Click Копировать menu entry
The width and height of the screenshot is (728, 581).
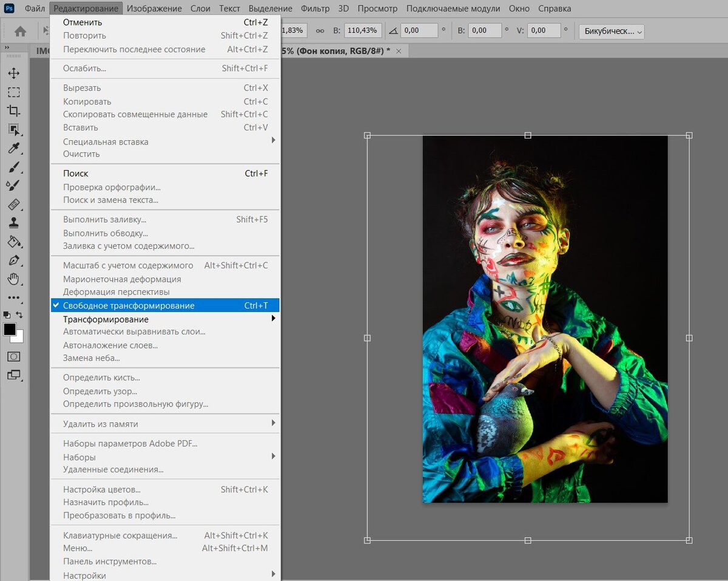pyautogui.click(x=165, y=101)
